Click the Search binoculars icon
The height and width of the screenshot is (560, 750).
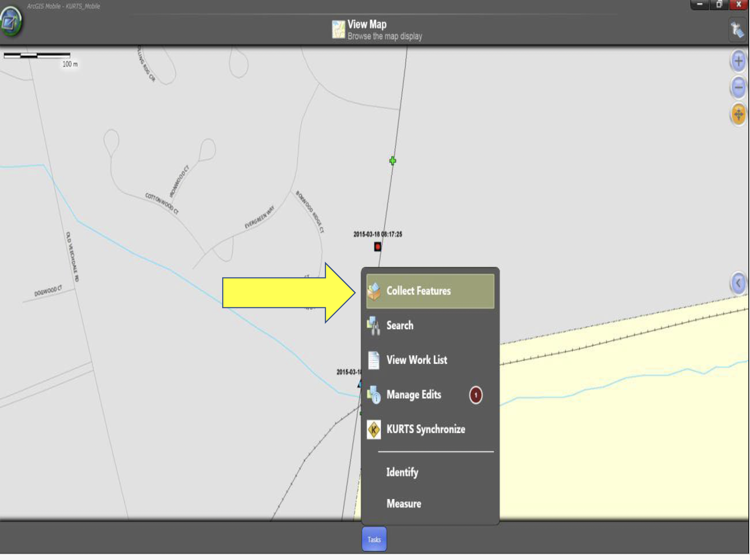373,325
